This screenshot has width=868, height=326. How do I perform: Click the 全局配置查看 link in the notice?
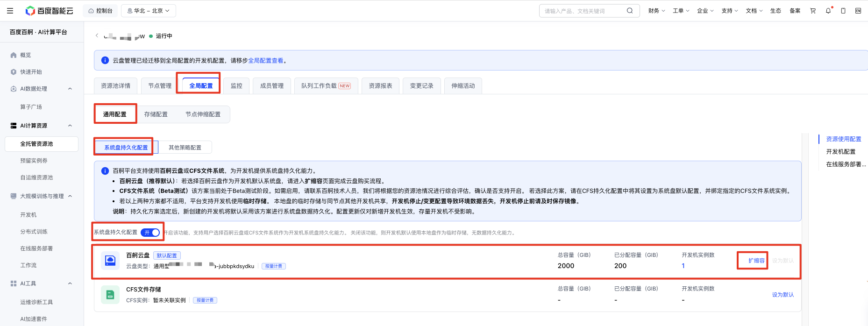(x=265, y=61)
